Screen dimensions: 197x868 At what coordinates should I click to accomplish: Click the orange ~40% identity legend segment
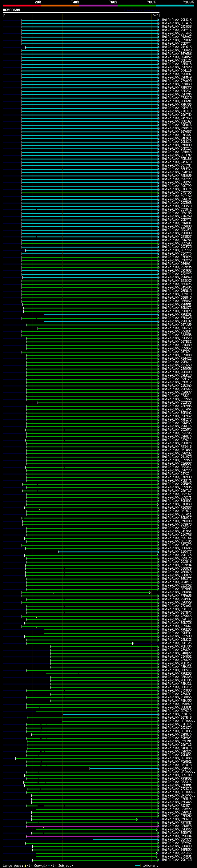60,6
